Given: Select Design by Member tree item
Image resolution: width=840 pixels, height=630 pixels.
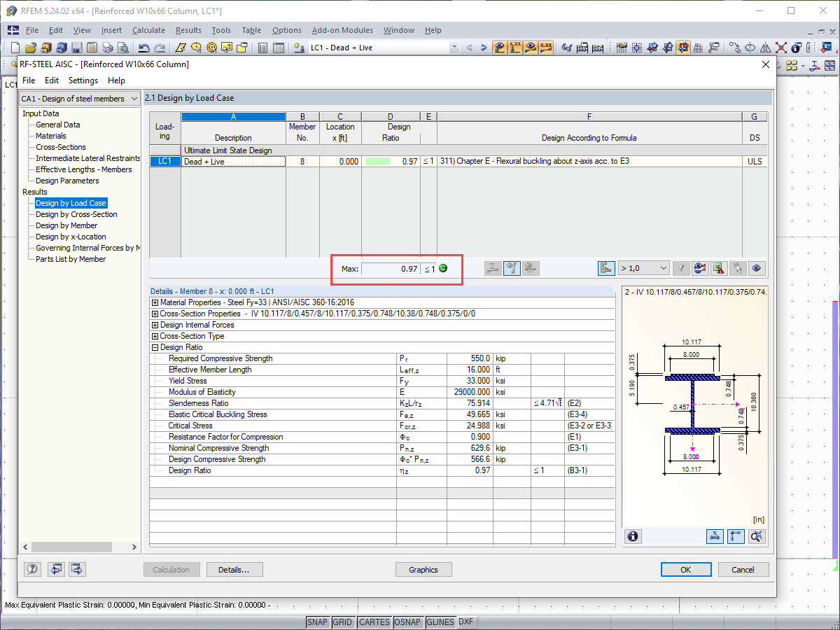Looking at the screenshot, I should point(66,225).
